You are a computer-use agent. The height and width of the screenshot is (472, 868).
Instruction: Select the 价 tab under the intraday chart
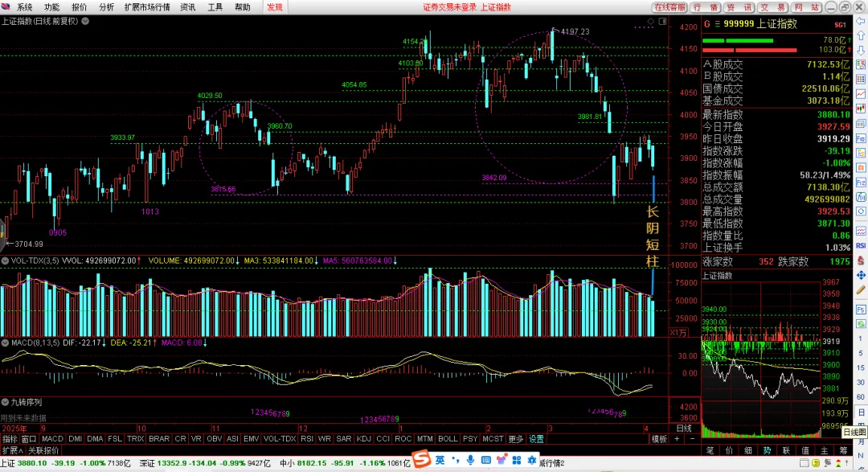point(728,450)
